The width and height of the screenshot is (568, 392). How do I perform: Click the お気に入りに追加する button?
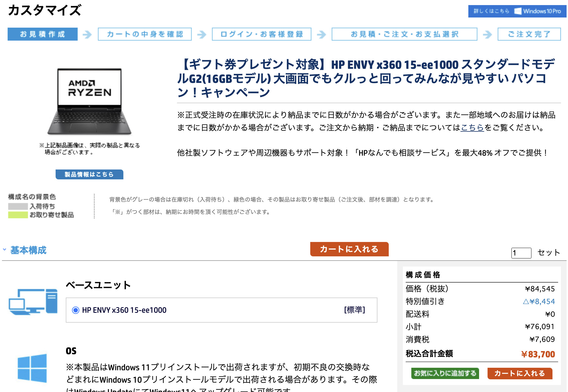point(445,373)
